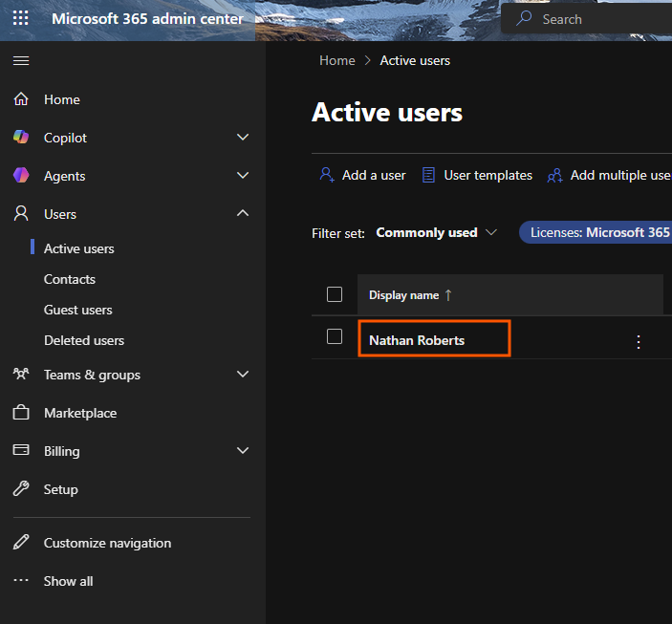Click the Users person icon
Image resolution: width=672 pixels, height=624 pixels.
21,213
